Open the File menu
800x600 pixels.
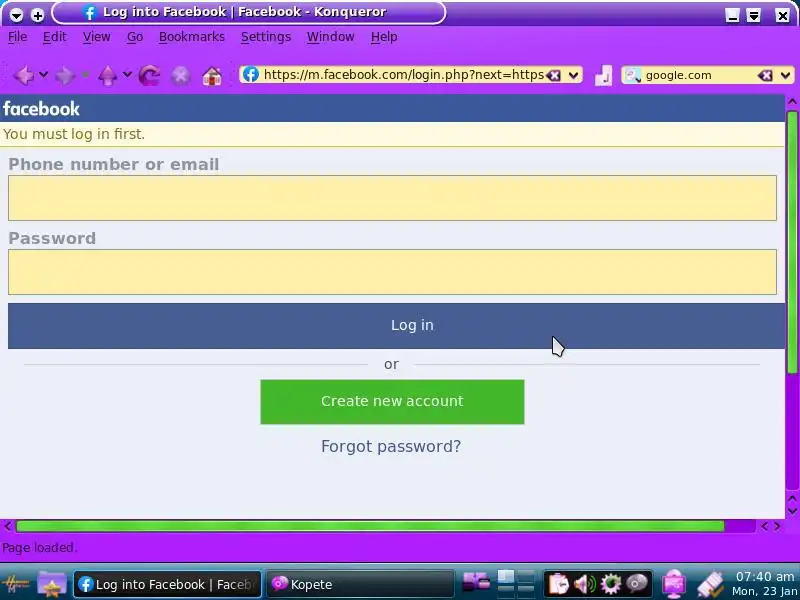click(17, 37)
